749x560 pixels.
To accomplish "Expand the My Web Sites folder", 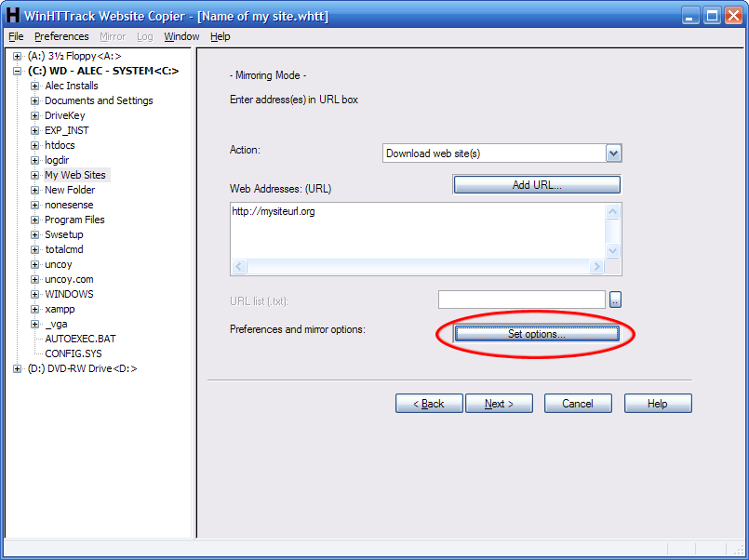I will pos(34,175).
